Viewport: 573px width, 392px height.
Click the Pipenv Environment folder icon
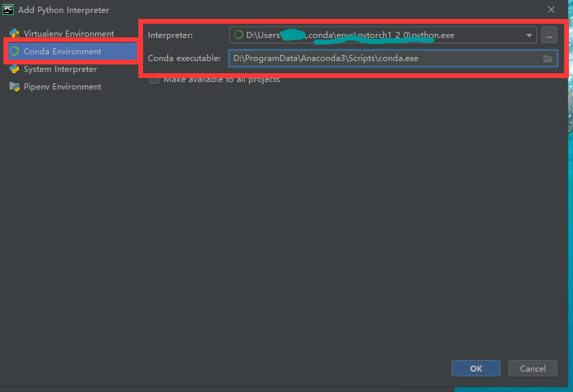[x=14, y=87]
